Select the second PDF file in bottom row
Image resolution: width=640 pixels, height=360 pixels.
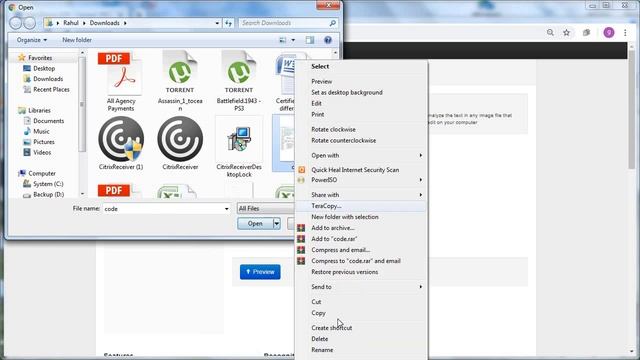click(120, 191)
